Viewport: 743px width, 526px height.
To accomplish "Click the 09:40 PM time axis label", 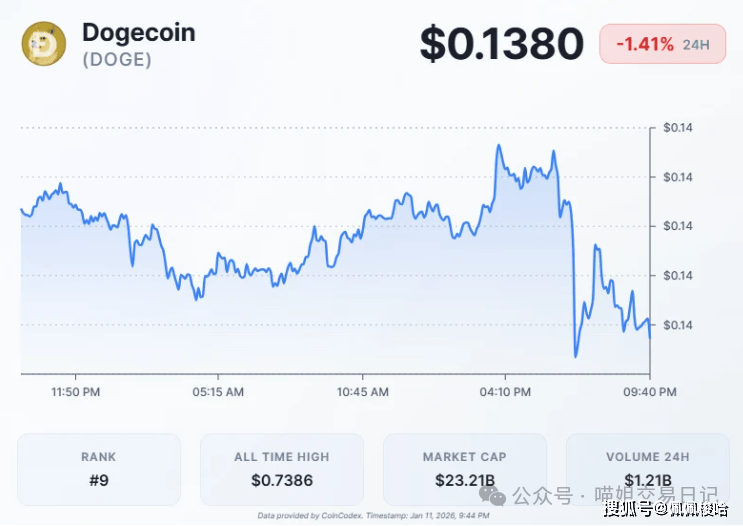I will click(x=649, y=392).
